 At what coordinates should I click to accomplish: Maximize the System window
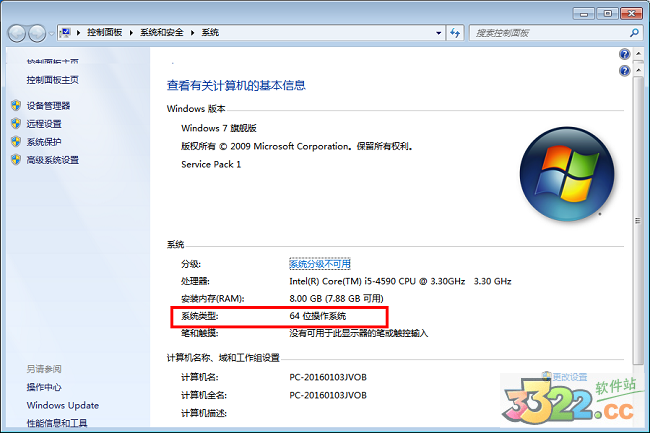click(x=607, y=14)
